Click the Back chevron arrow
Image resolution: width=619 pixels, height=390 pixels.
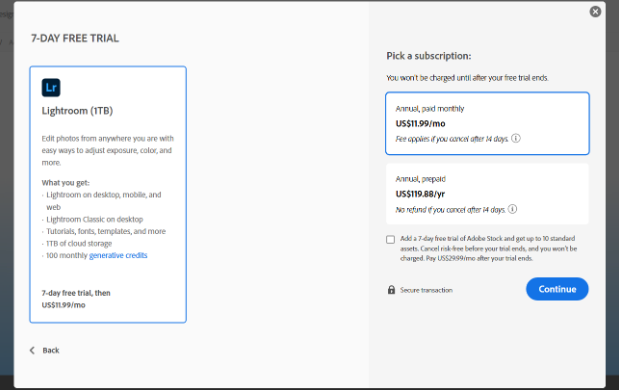point(32,350)
